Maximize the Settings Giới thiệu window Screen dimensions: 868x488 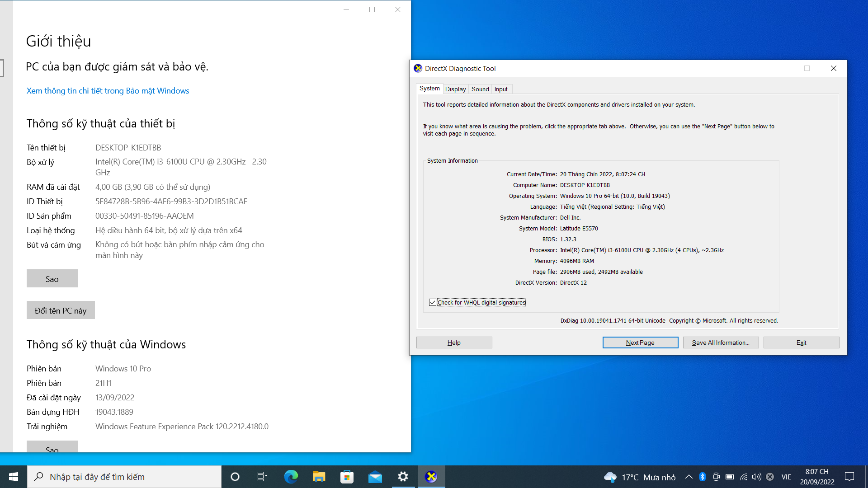[372, 9]
